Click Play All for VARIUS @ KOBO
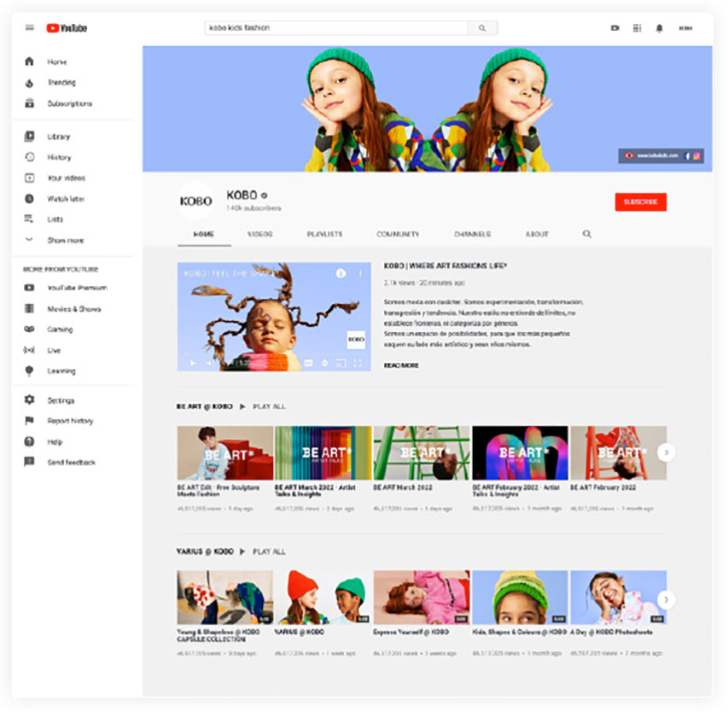This screenshot has height=712, width=728. [269, 552]
